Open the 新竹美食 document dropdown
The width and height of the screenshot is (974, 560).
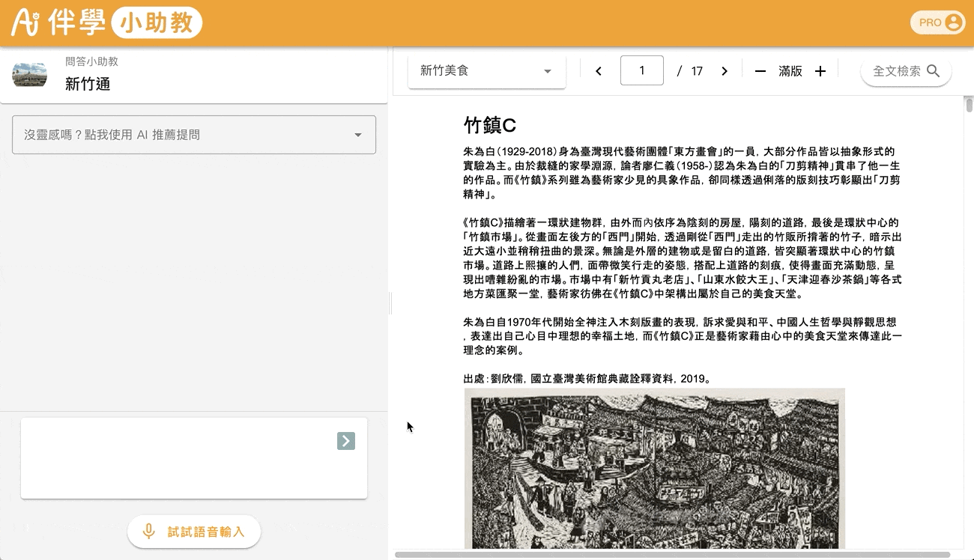click(480, 71)
